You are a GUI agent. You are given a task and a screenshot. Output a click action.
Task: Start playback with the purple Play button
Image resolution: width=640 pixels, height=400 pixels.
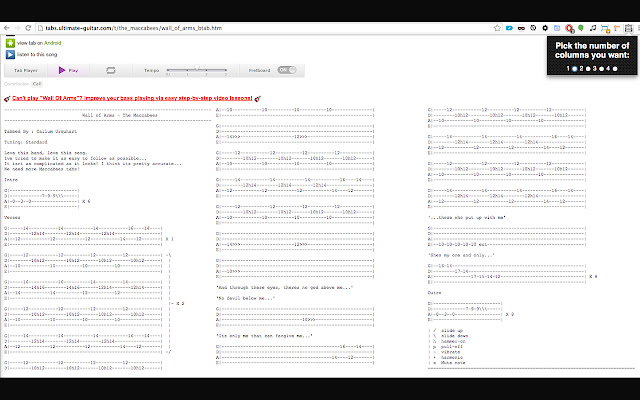point(68,70)
